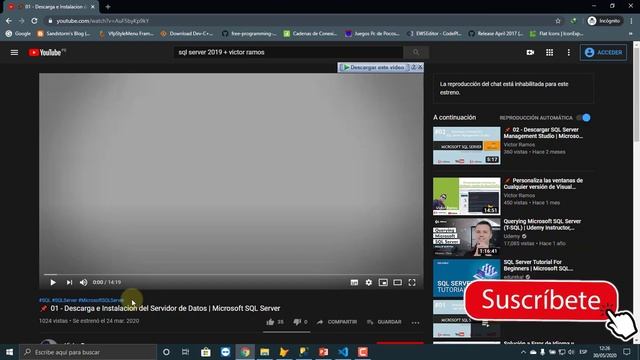Toggle theater mode
Viewport: 640px width, 360px height.
point(397,282)
